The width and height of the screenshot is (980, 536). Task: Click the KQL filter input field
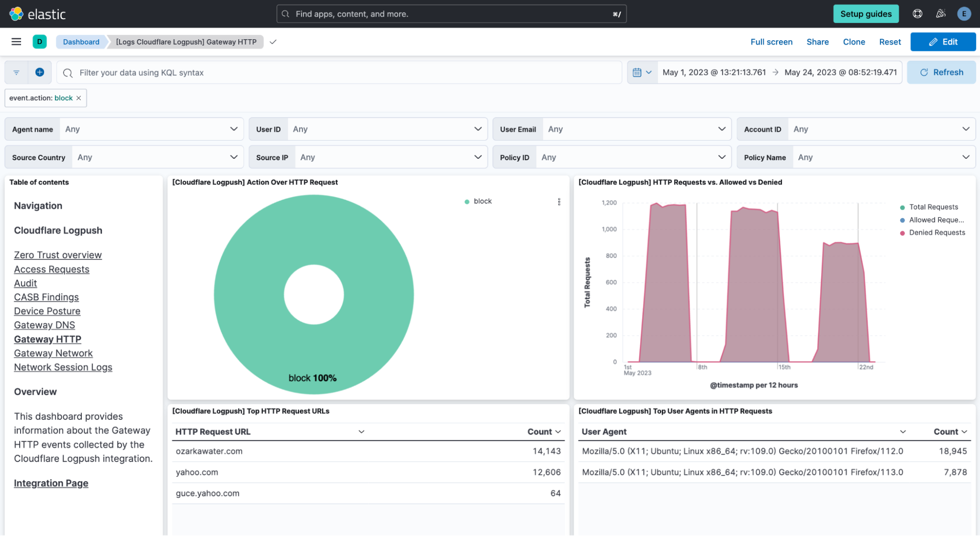tap(338, 73)
